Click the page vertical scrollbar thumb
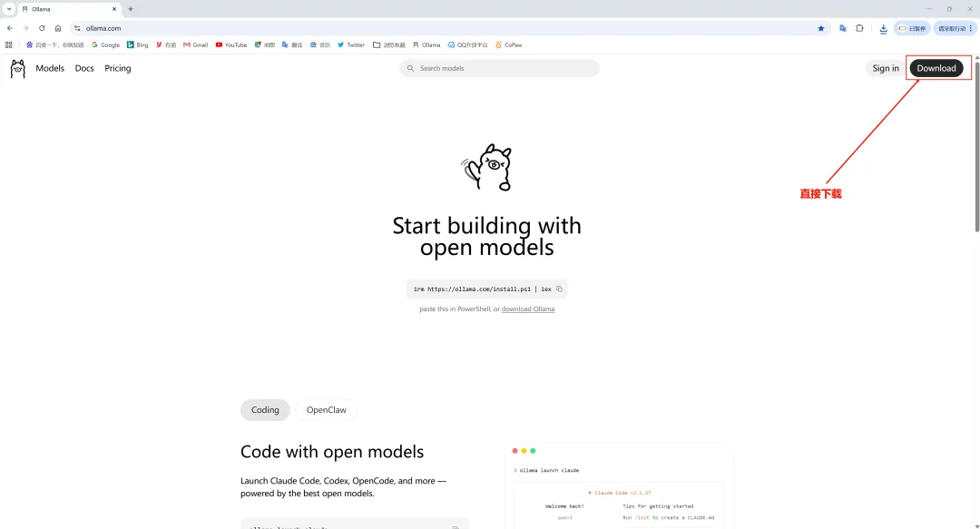This screenshot has width=980, height=529. pyautogui.click(x=977, y=145)
